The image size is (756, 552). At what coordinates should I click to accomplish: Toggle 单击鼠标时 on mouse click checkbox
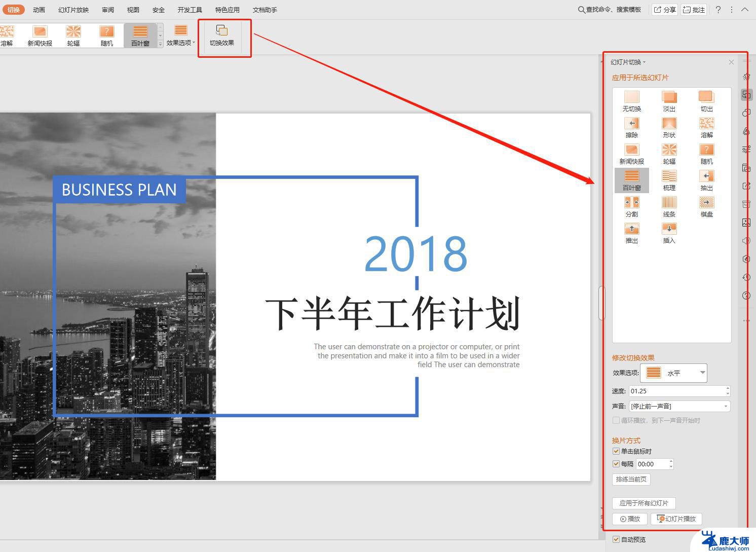(x=616, y=451)
